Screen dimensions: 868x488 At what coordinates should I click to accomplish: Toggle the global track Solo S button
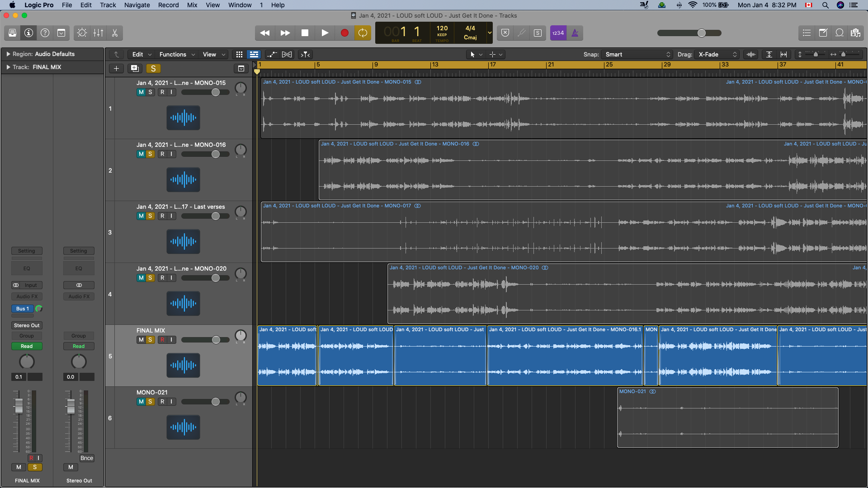[153, 69]
